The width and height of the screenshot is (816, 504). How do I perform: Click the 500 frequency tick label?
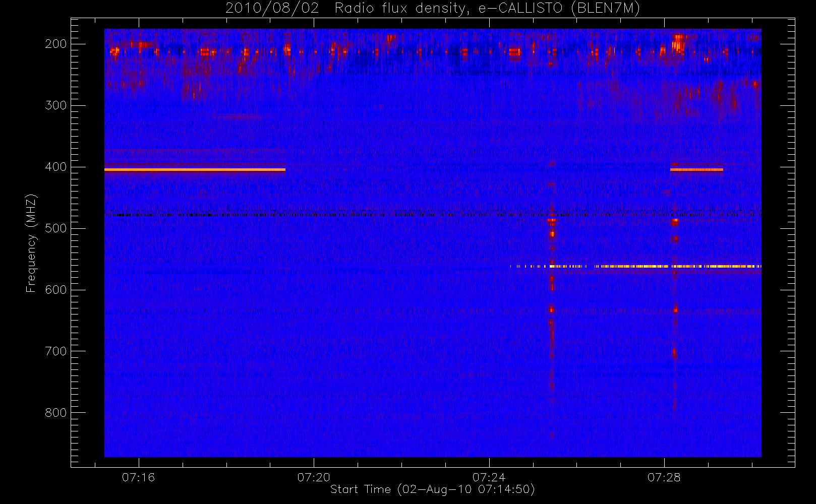click(x=56, y=228)
